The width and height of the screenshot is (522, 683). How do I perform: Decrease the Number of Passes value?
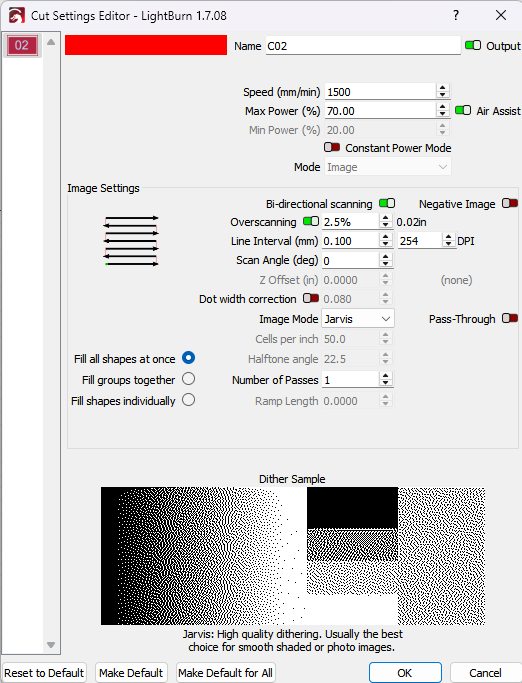coord(385,383)
